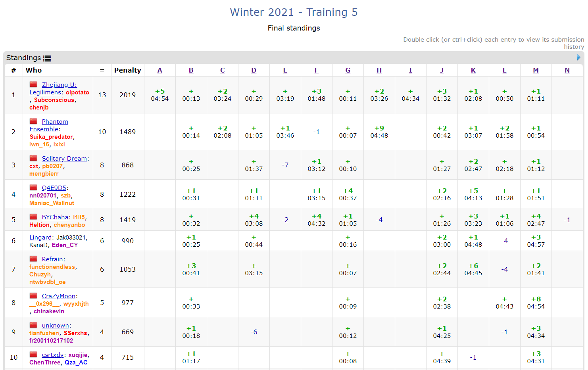Open problem G column link

tap(348, 70)
